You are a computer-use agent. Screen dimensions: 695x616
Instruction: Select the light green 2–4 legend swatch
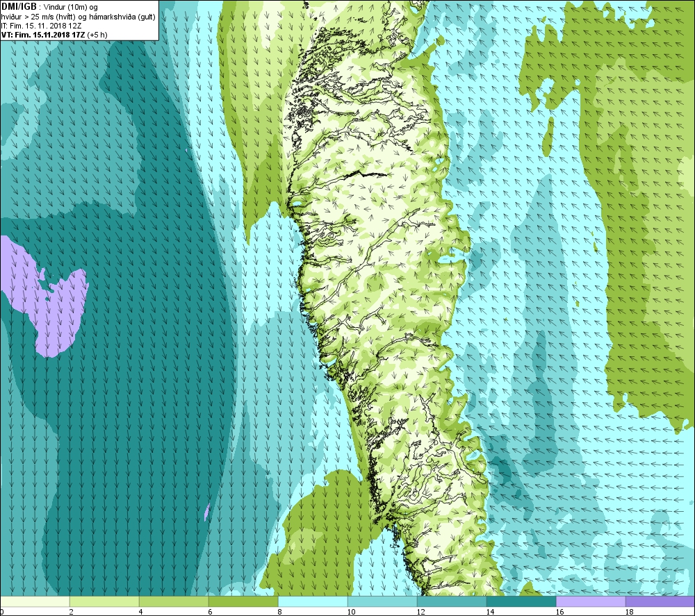[104, 601]
